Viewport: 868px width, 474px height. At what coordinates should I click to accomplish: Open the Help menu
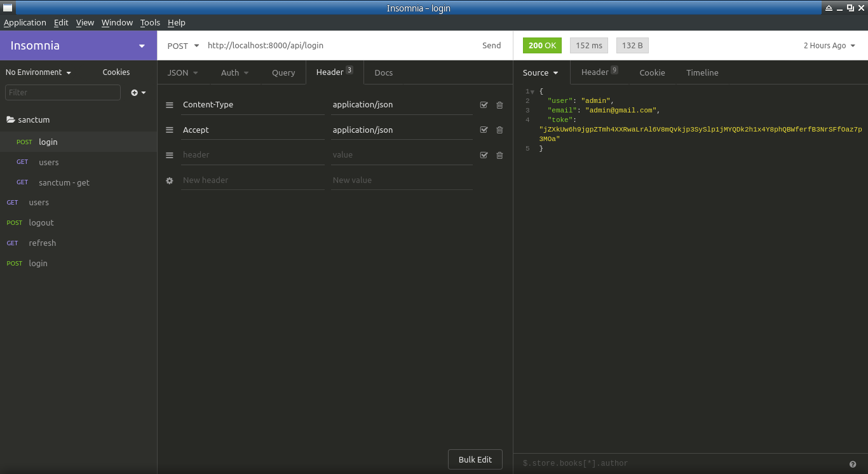pyautogui.click(x=177, y=23)
